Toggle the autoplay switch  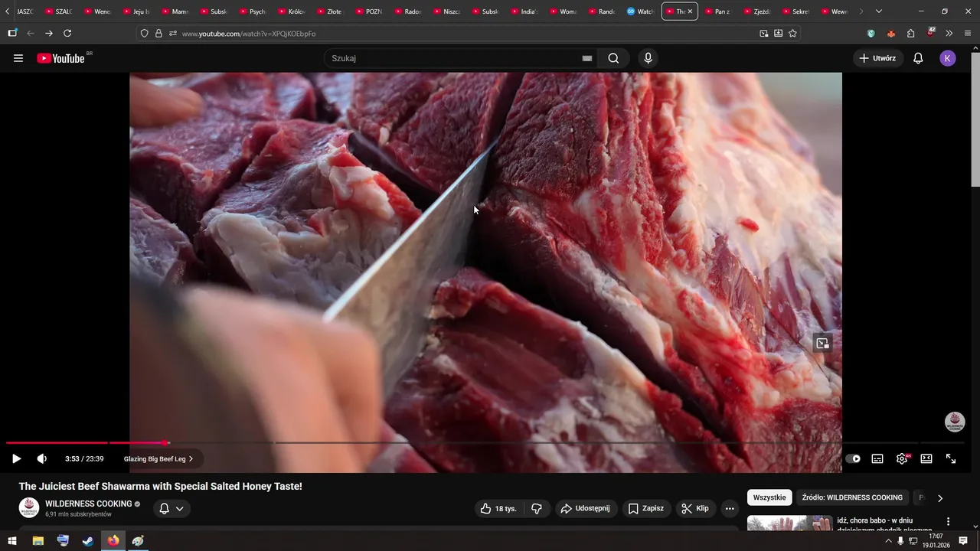853,459
